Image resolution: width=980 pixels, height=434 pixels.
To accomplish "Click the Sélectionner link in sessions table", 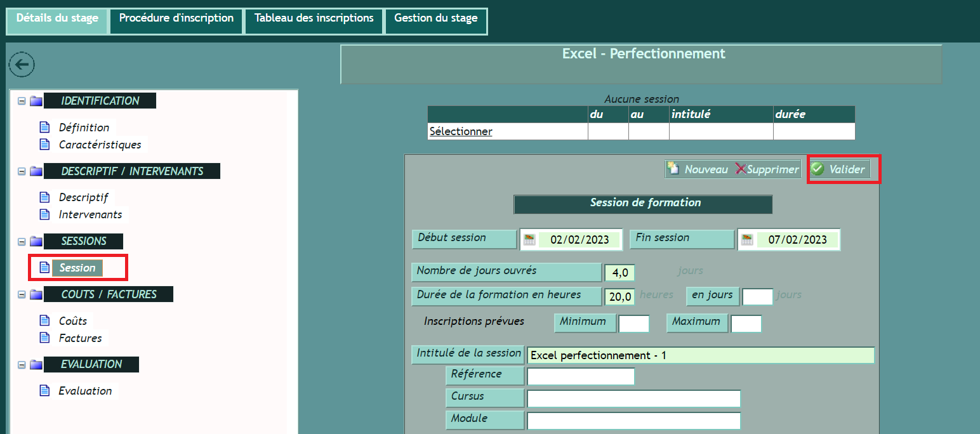I will coord(461,131).
